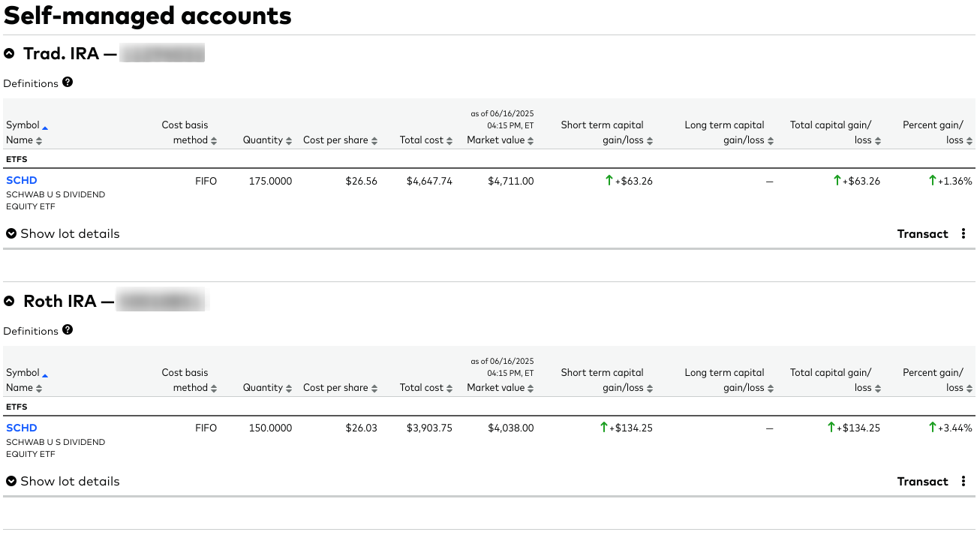Viewport: 980px width, 538px height.
Task: Select the $4,711.00 market value cell
Action: pyautogui.click(x=511, y=181)
